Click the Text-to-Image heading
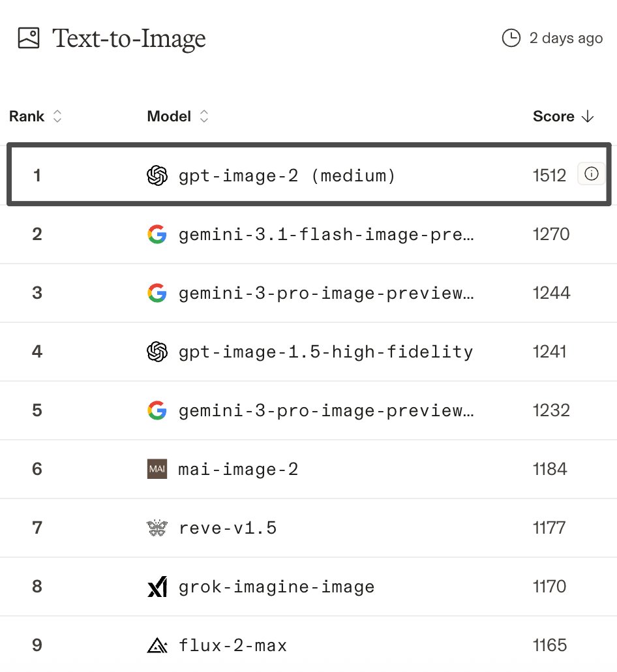Screen dimensions: 617x672 pos(129,38)
